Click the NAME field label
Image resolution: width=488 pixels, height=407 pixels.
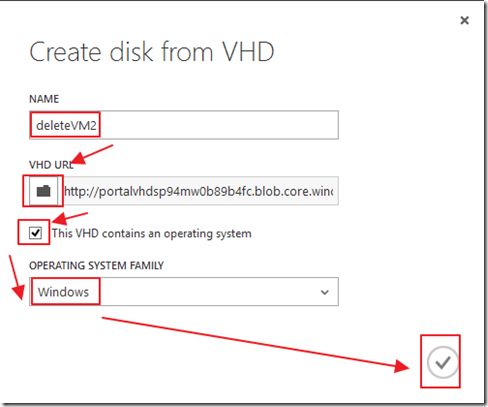pos(44,99)
